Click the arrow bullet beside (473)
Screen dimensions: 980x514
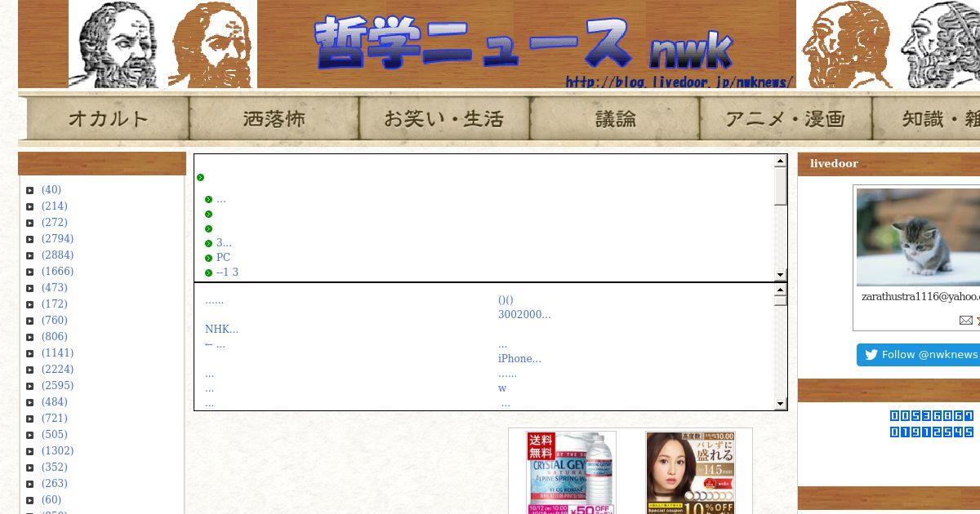click(30, 289)
